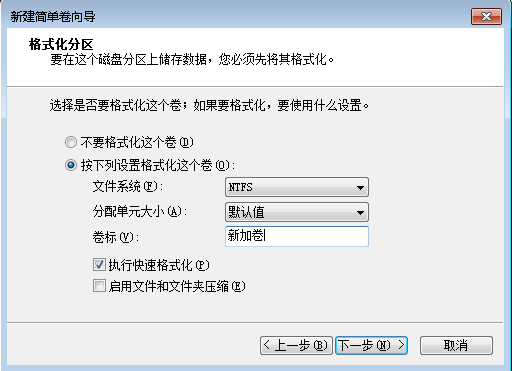Click the 文件系统(F) label

(128, 186)
